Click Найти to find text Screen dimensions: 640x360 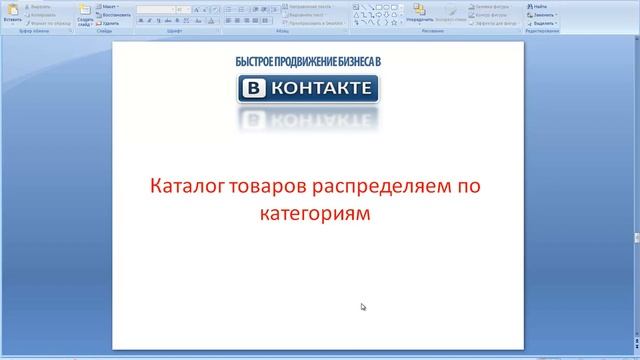(x=537, y=7)
